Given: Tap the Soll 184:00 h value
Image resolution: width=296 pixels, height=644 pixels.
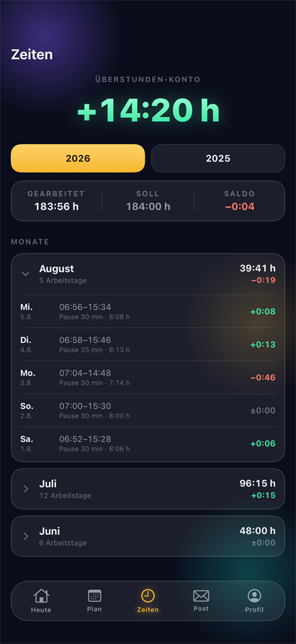Looking at the screenshot, I should click(148, 207).
